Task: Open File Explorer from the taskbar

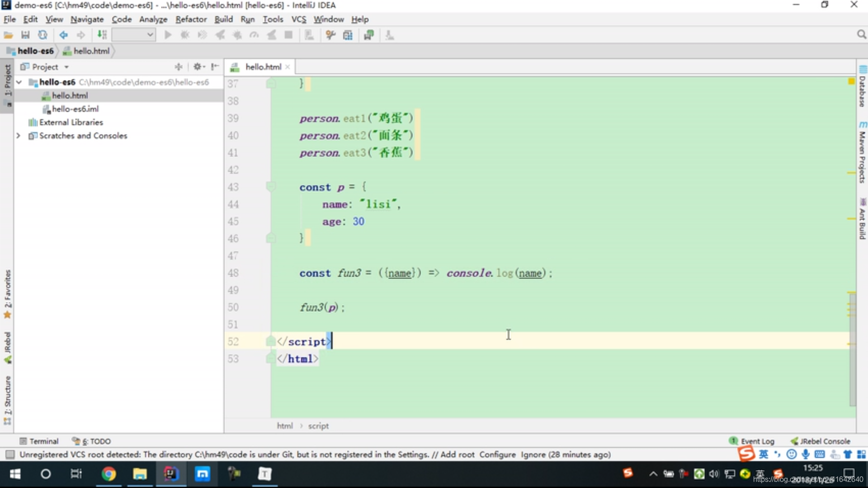Action: pos(140,474)
